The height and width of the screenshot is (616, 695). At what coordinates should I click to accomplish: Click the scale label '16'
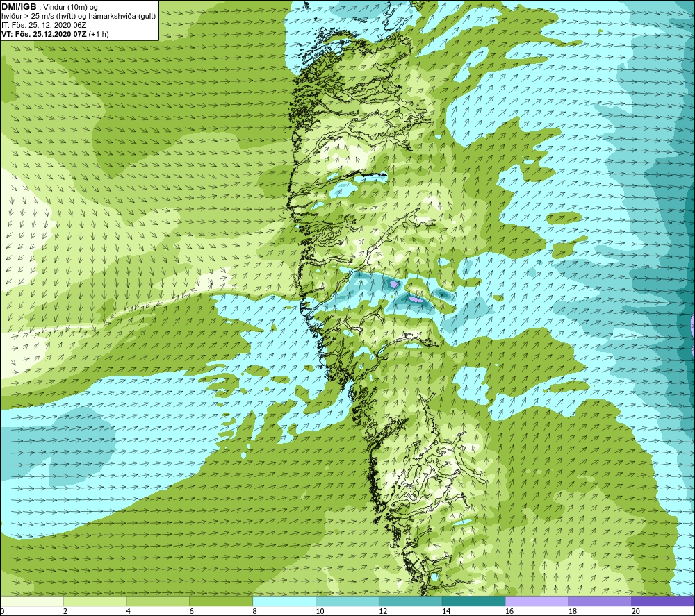[509, 611]
